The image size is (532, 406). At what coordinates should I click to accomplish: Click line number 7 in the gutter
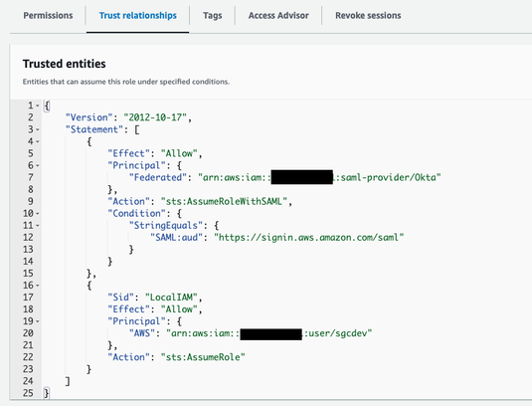(x=31, y=177)
